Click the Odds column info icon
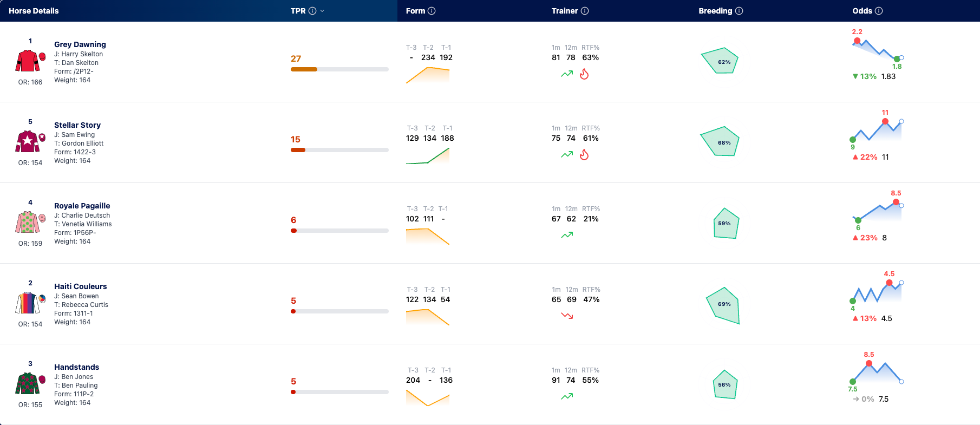This screenshot has height=425, width=980. (879, 11)
